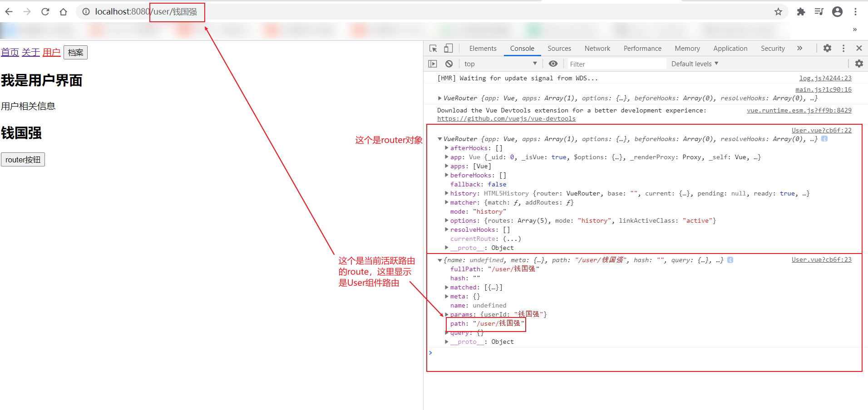Switch to the Sources tab

(x=559, y=49)
